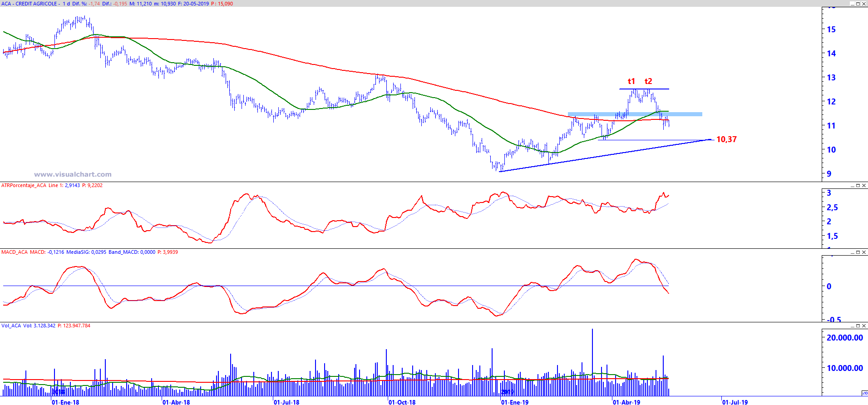Maximize the Vol_ACA volume pane

pyautogui.click(x=858, y=326)
